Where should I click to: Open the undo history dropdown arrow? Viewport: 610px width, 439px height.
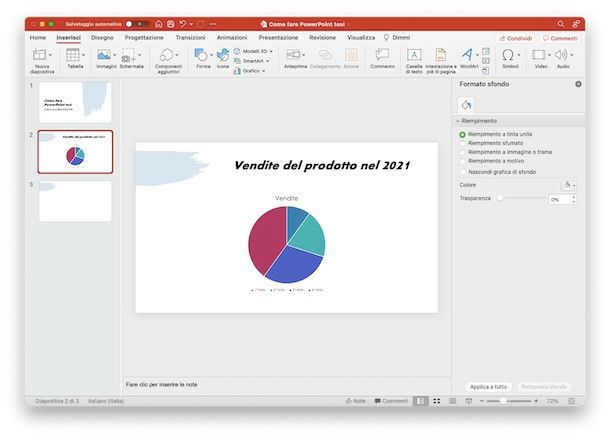pyautogui.click(x=191, y=24)
